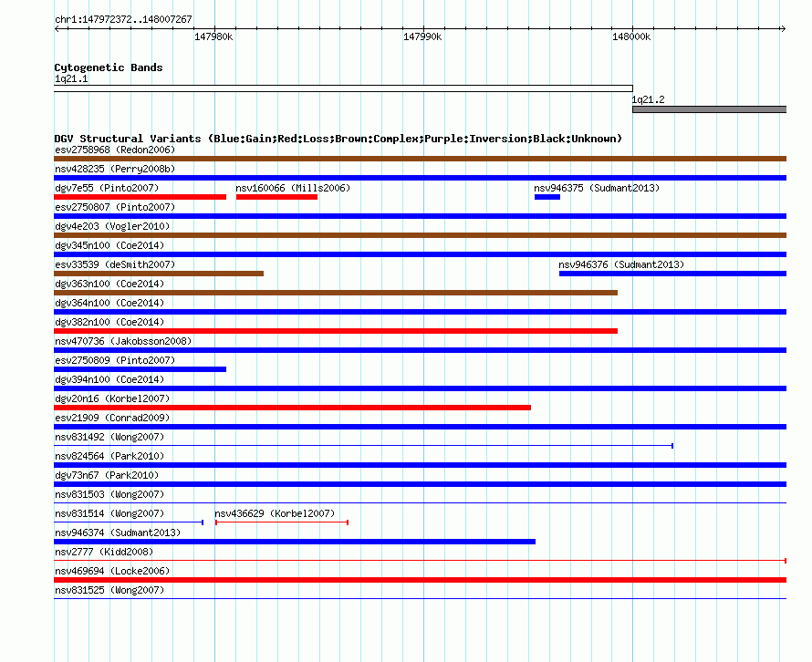This screenshot has width=812, height=662.
Task: Click the dgv73n67 (Park2010) label
Action: (x=107, y=475)
